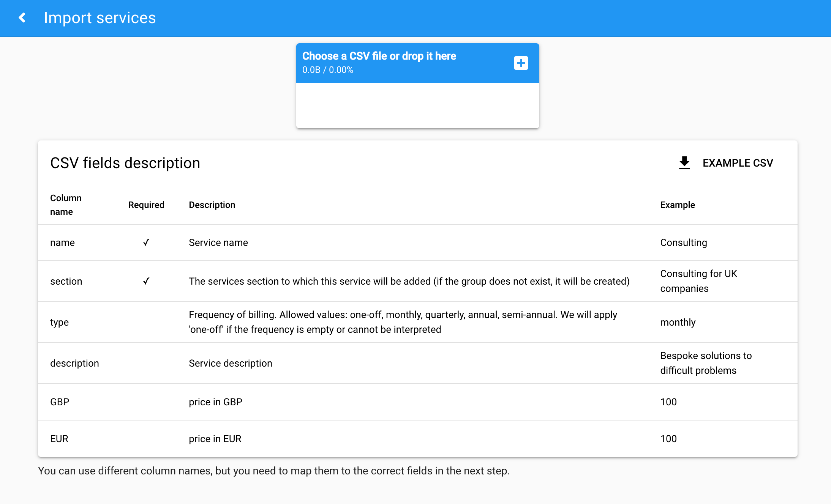The image size is (831, 504).
Task: Click the 'Import services' page title
Action: tap(100, 18)
